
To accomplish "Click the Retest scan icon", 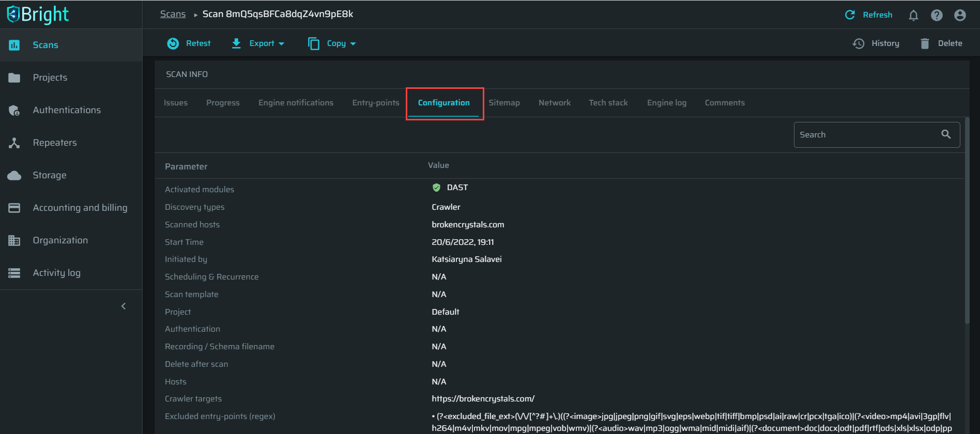I will (173, 44).
